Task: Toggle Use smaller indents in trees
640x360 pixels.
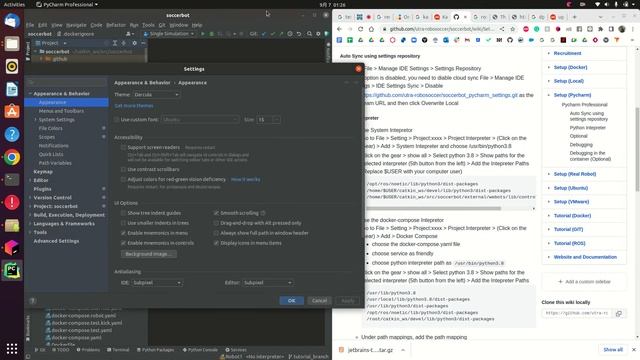Action: (123, 223)
